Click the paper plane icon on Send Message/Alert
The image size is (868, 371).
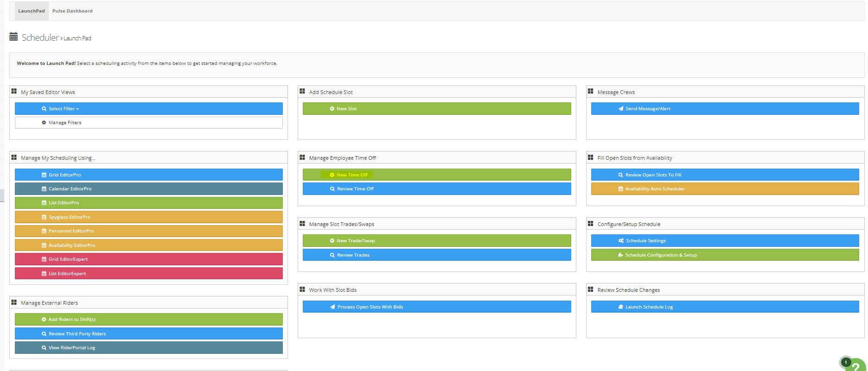(x=621, y=109)
